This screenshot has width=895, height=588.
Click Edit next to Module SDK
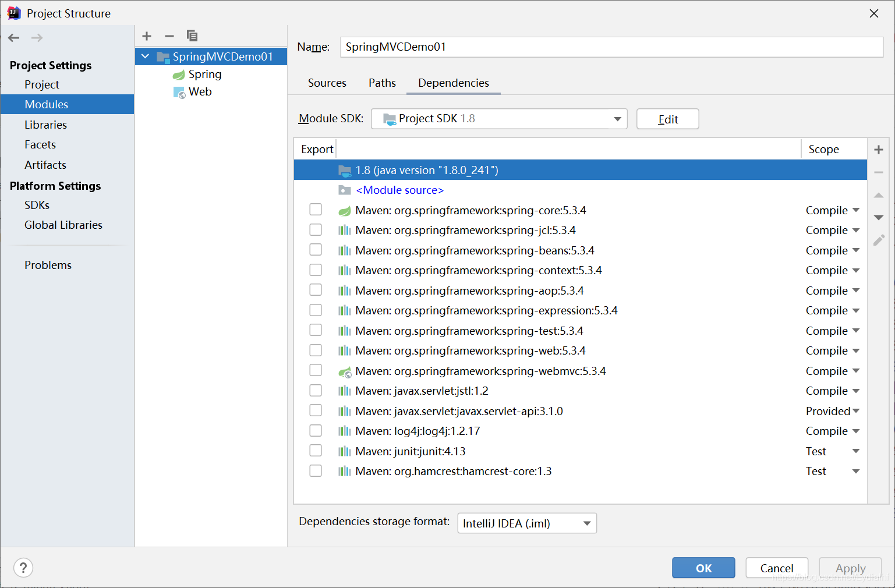[668, 119]
